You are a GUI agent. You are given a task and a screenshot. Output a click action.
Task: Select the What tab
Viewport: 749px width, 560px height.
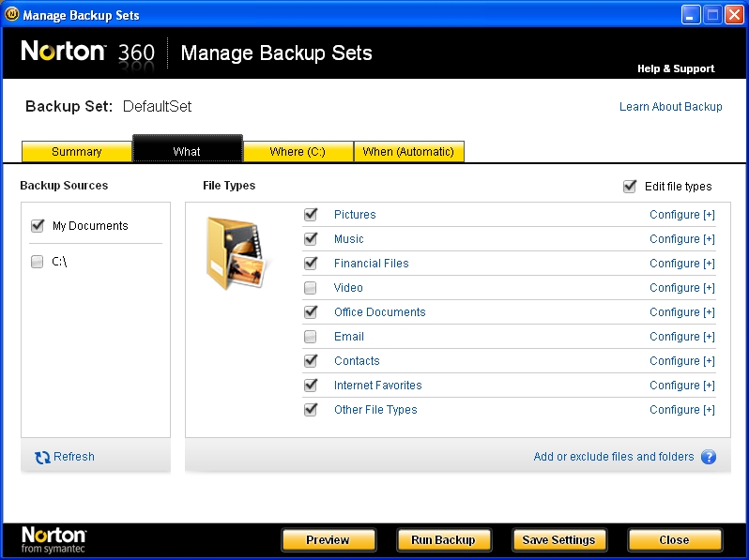pyautogui.click(x=188, y=149)
